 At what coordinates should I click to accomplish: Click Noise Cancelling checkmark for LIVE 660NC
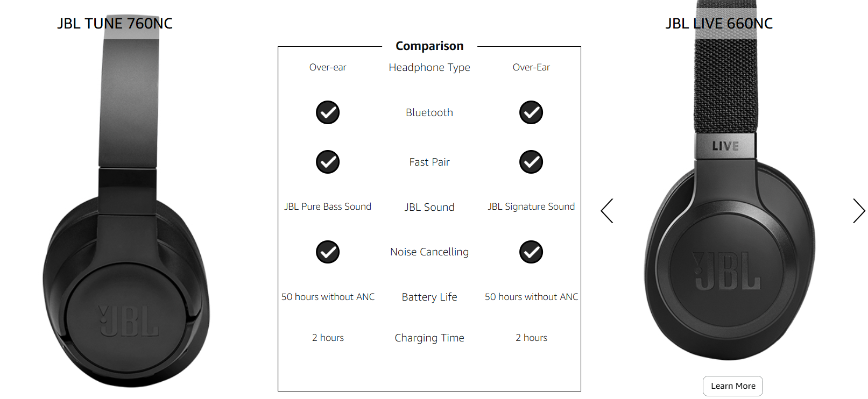[531, 252]
